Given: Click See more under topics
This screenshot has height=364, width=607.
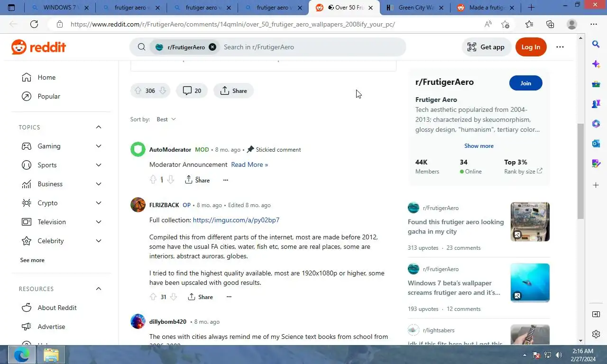Looking at the screenshot, I should coord(32,260).
